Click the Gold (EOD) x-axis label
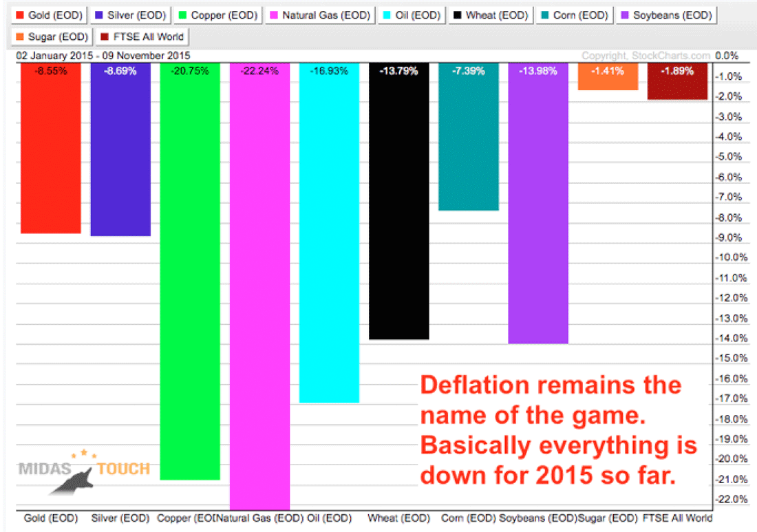 pyautogui.click(x=51, y=518)
